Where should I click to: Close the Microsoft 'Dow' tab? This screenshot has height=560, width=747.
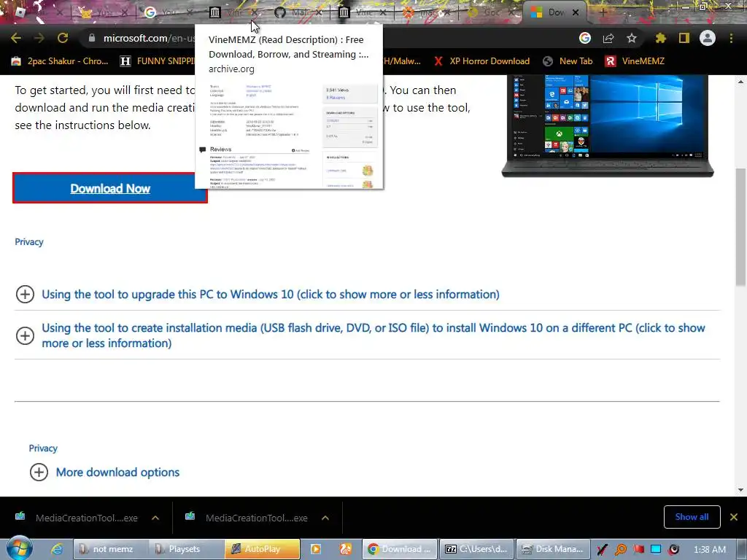tap(576, 12)
